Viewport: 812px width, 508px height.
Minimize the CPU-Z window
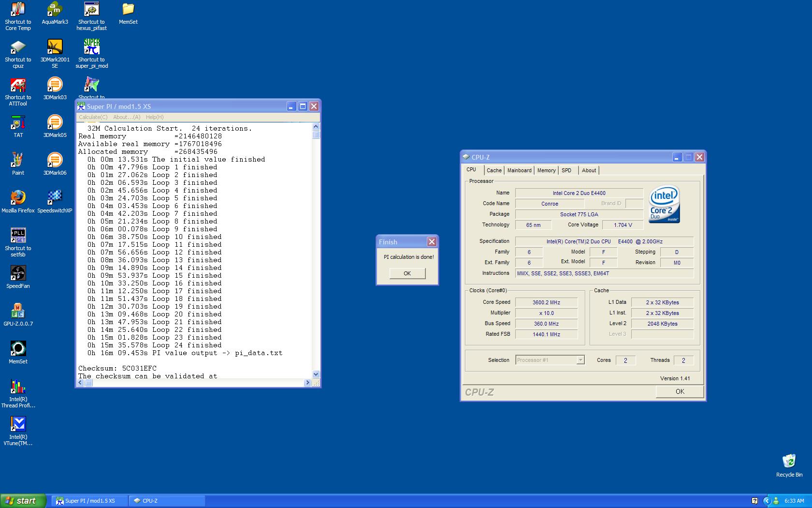click(677, 157)
